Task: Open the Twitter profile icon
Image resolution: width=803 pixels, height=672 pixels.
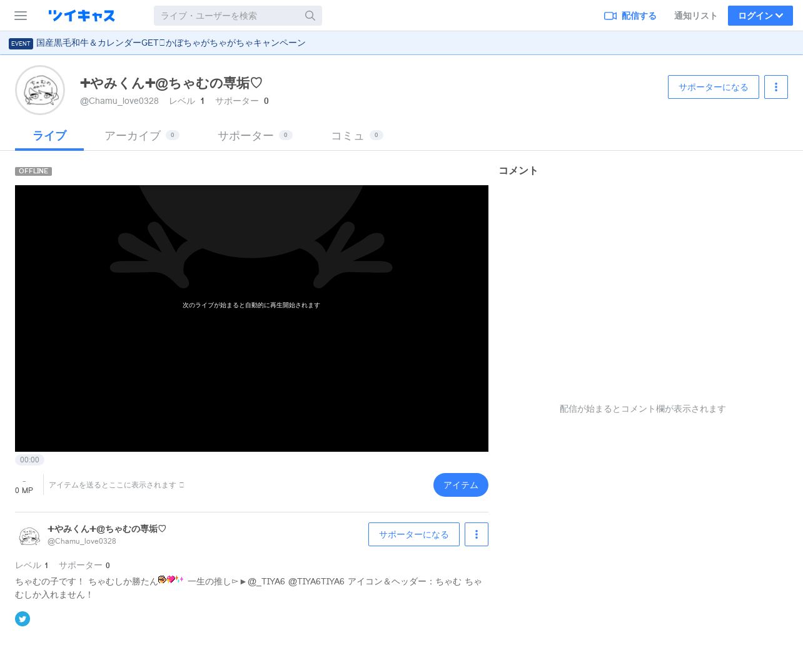Action: point(23,619)
